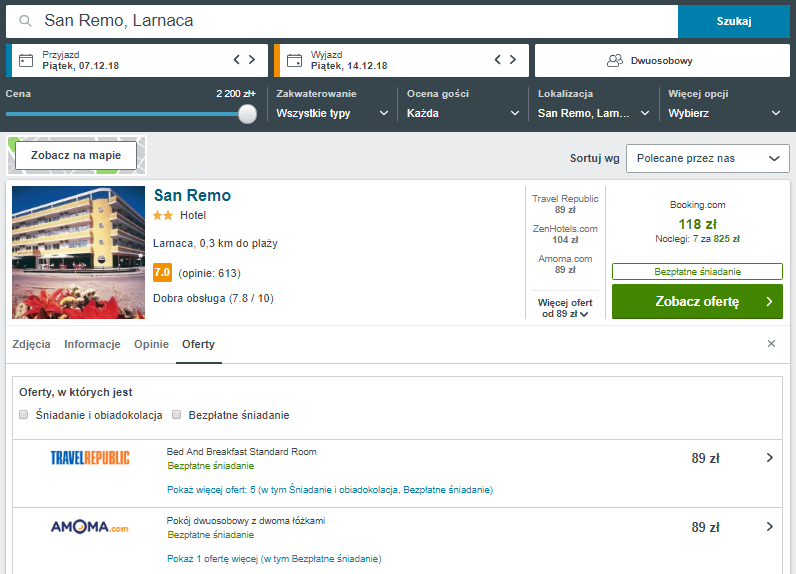This screenshot has height=574, width=796.
Task: Check Bezpłatne śniadanie filter checkbox
Action: click(177, 415)
